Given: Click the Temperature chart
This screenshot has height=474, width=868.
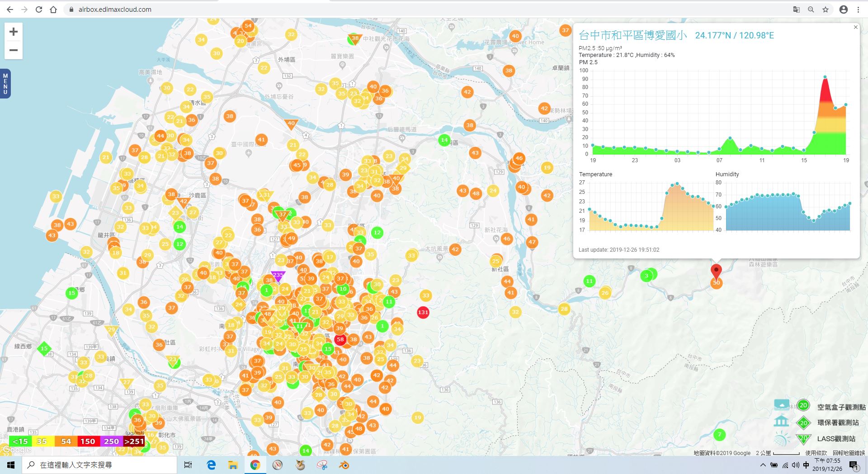Looking at the screenshot, I should coord(651,207).
